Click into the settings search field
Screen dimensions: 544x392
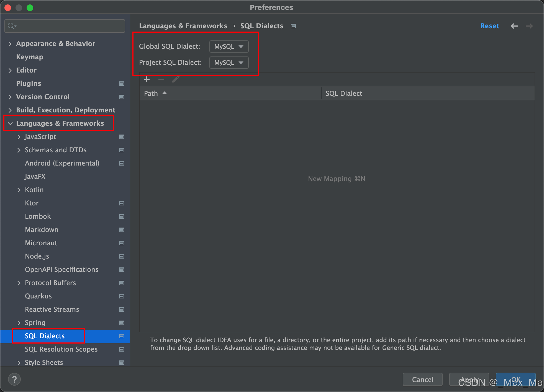coord(69,26)
